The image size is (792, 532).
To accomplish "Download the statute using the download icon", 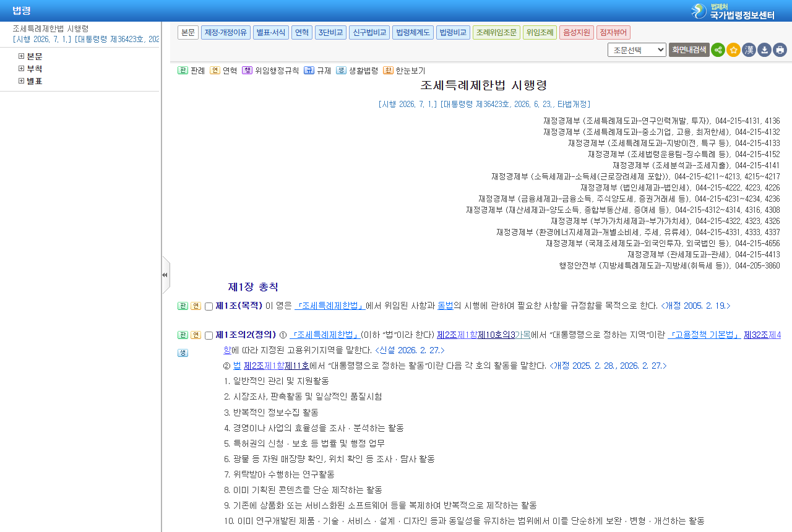I will click(x=764, y=50).
